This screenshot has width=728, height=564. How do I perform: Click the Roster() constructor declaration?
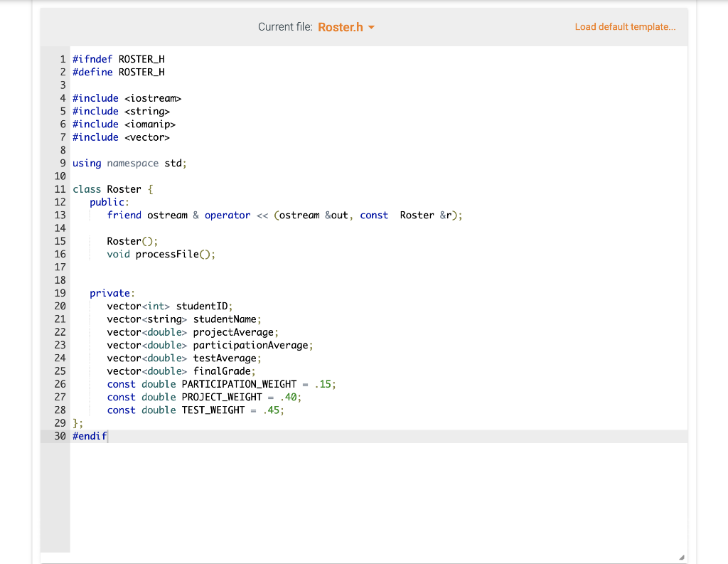click(x=128, y=241)
